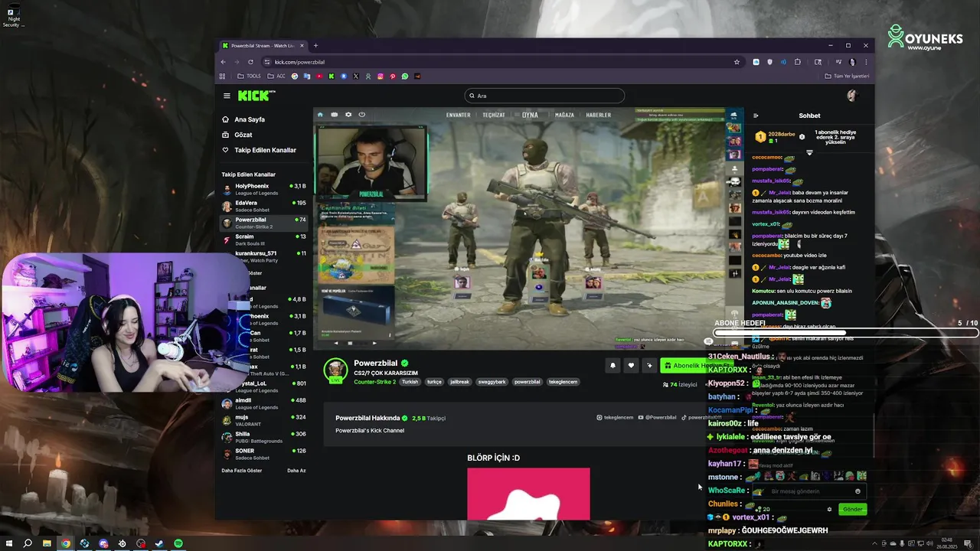Reload the browser page
980x551 pixels.
pos(250,62)
